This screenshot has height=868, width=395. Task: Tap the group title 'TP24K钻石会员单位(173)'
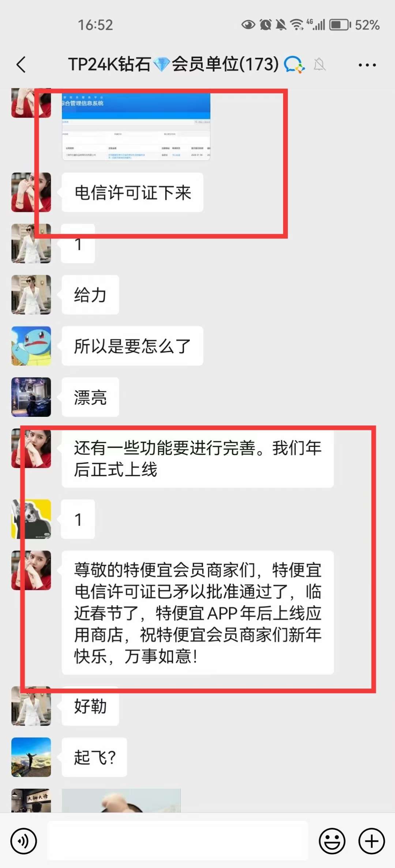tap(173, 65)
